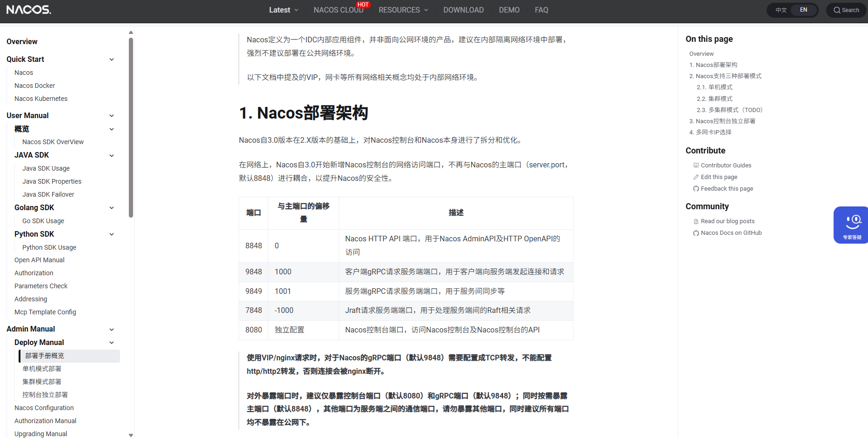Open the DEMO nav item

pyautogui.click(x=509, y=10)
